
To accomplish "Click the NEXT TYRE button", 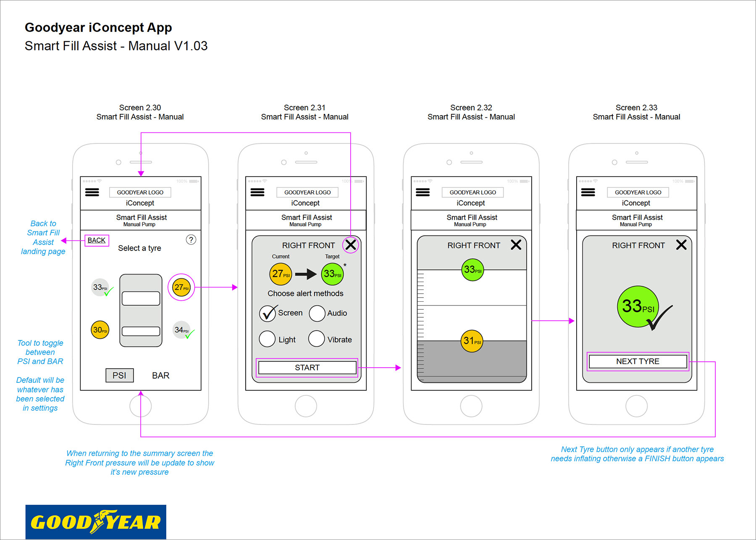I will click(x=638, y=361).
